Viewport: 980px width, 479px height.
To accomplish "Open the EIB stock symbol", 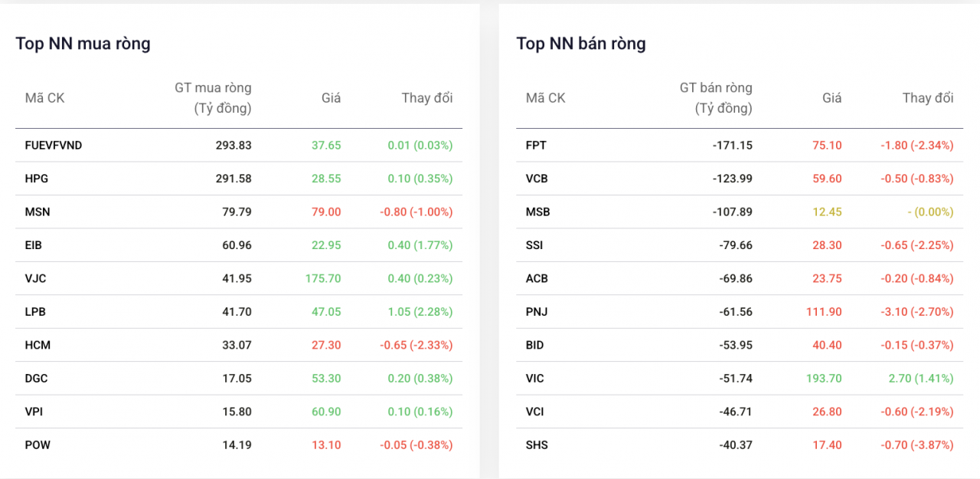I will tap(34, 245).
